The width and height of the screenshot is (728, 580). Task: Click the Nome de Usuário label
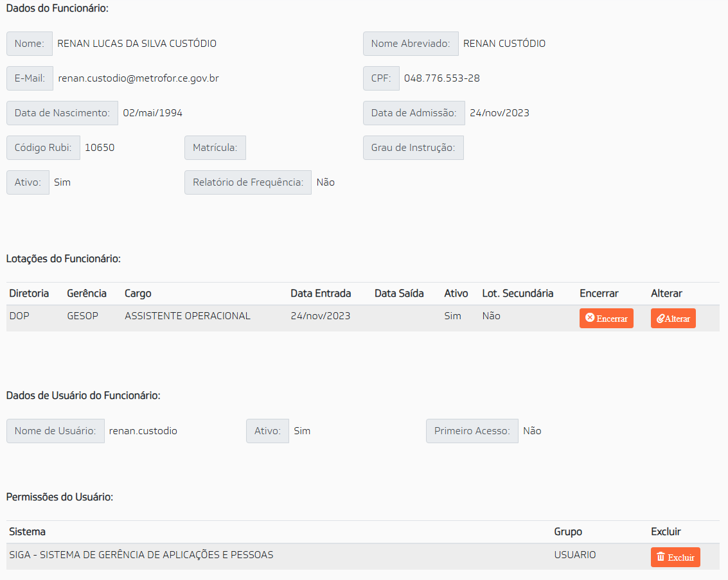(x=55, y=431)
